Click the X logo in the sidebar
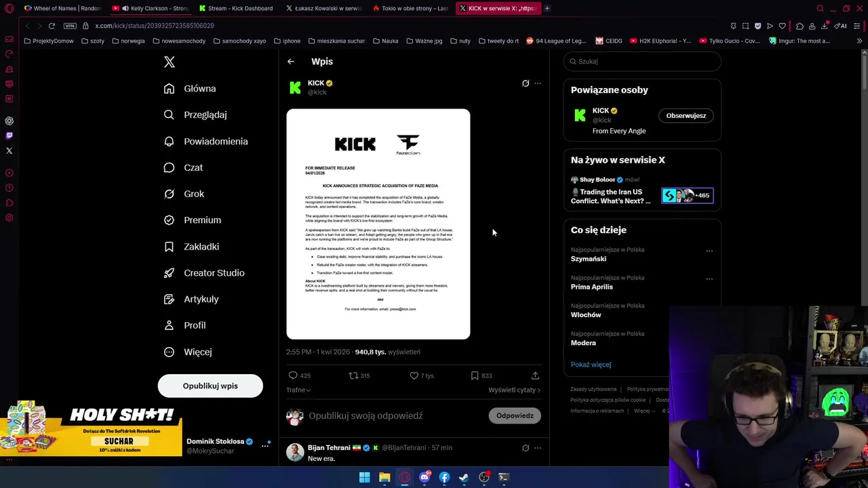Screen dimensions: 868x488 pos(170,62)
